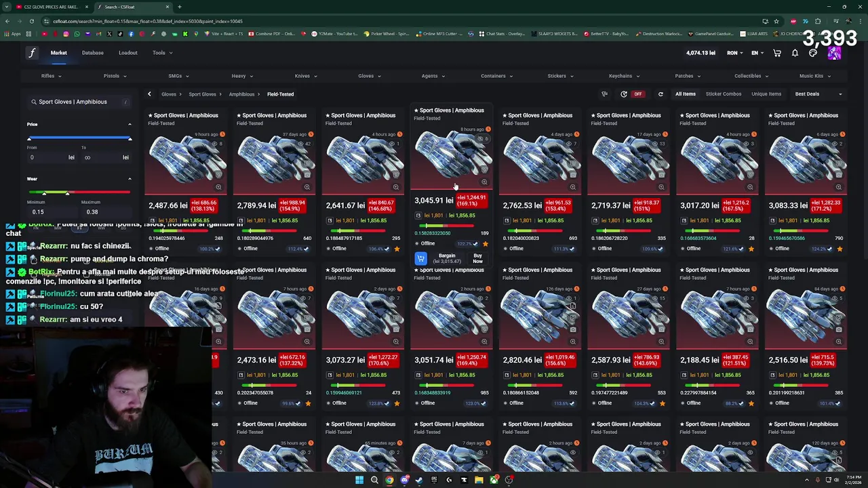Click the wear slider maximum handle
Viewport: 868px width, 488px height.
[67, 193]
